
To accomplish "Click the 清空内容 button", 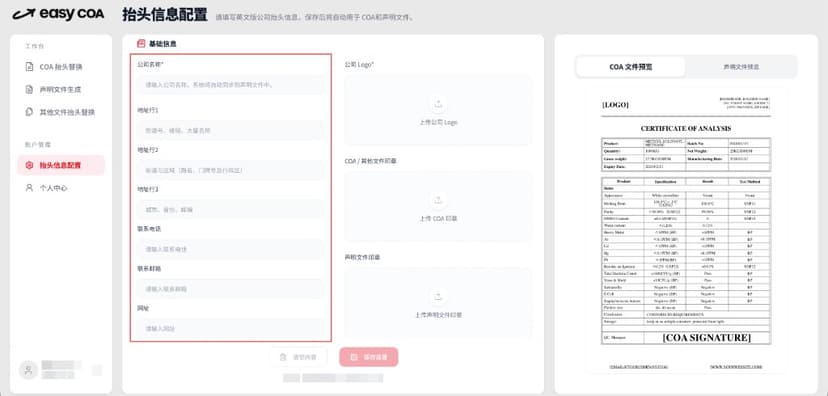I will pyautogui.click(x=298, y=357).
